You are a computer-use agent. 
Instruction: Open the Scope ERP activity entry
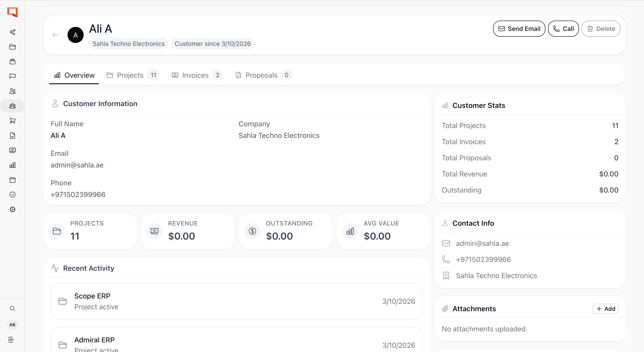[237, 301]
